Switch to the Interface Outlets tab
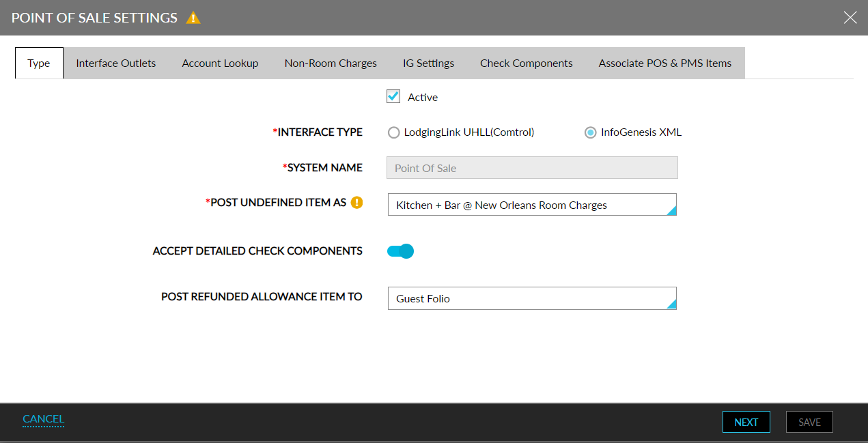This screenshot has width=868, height=443. coord(115,63)
